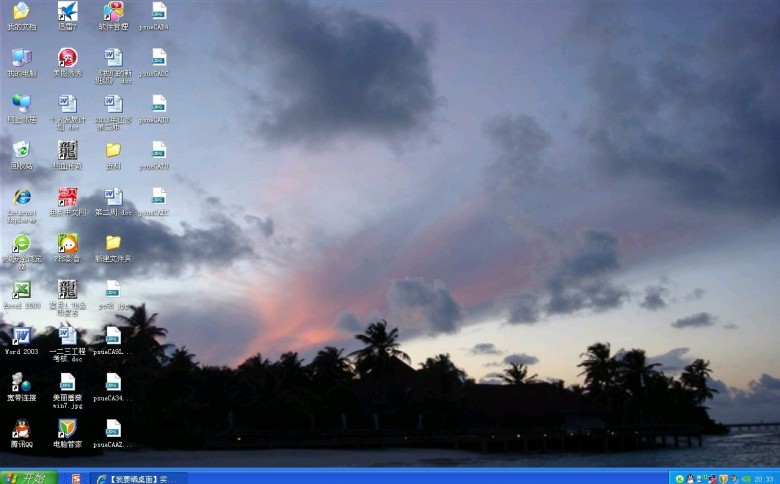Click the Word 2003 shortcut
The width and height of the screenshot is (780, 484).
(21, 336)
